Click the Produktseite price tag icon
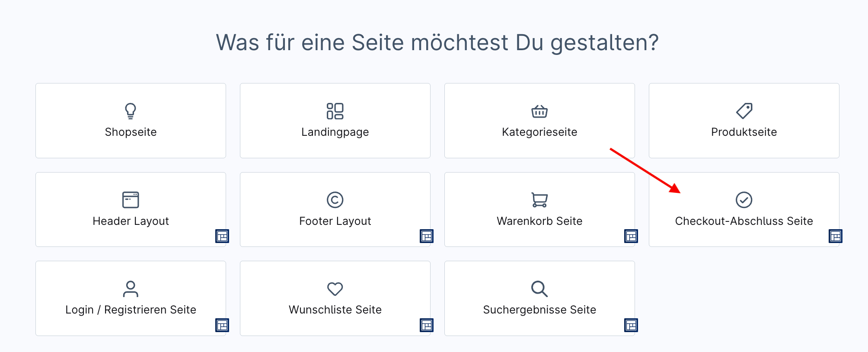Screen dimensions: 868x352 pos(744,111)
